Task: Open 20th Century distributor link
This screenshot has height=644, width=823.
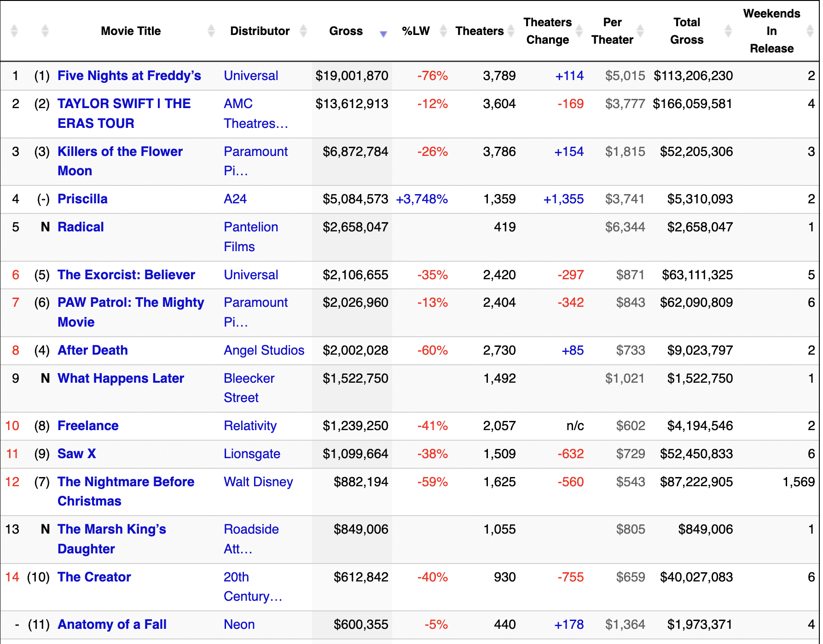Action: [253, 586]
